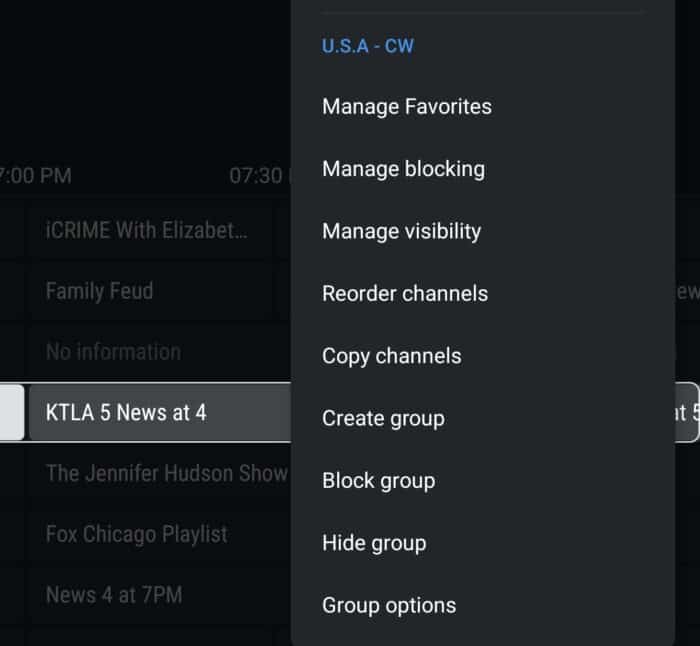This screenshot has height=646, width=700.
Task: Select Copy channels menu entry
Action: pos(391,356)
